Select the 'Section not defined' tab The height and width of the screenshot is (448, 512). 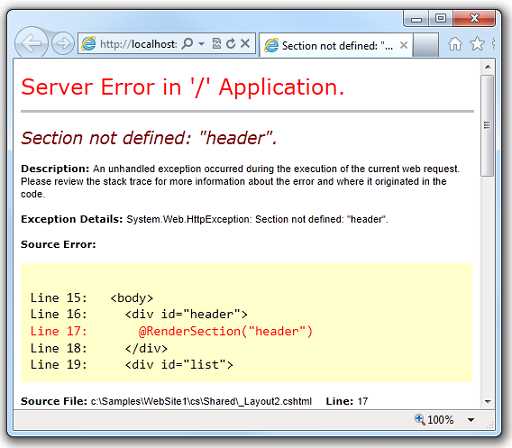point(335,45)
